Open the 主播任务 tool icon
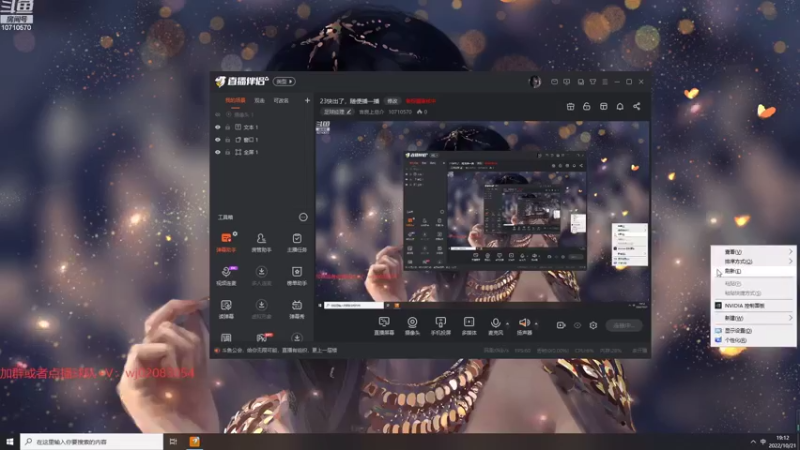The image size is (800, 450). point(296,242)
